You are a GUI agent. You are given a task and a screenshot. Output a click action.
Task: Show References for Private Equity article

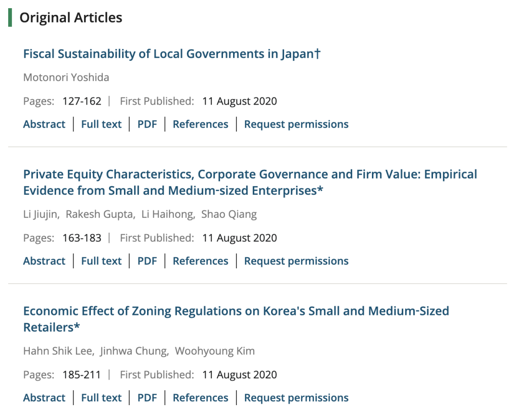[x=200, y=261]
